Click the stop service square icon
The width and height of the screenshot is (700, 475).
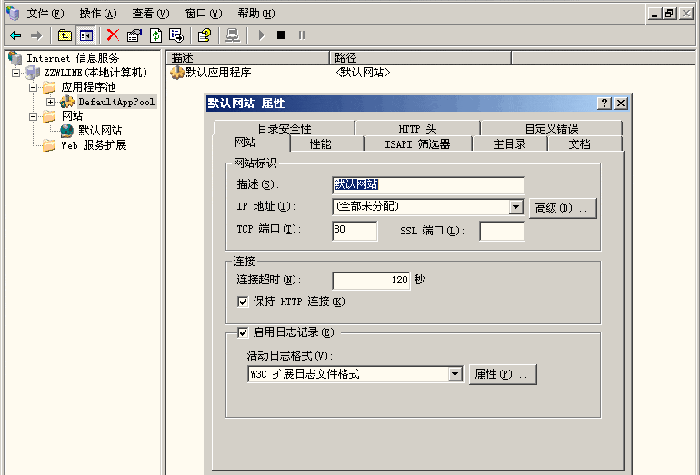point(281,35)
